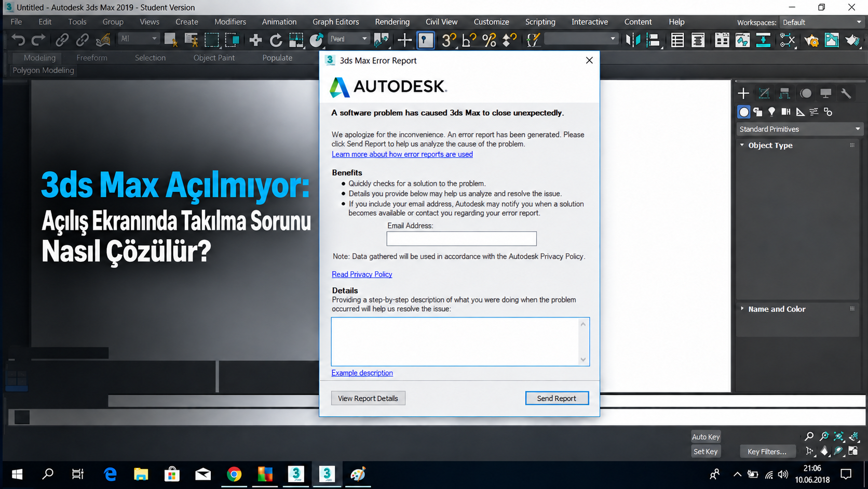Rectangular Selection Region icon
The width and height of the screenshot is (868, 489).
[x=211, y=40]
